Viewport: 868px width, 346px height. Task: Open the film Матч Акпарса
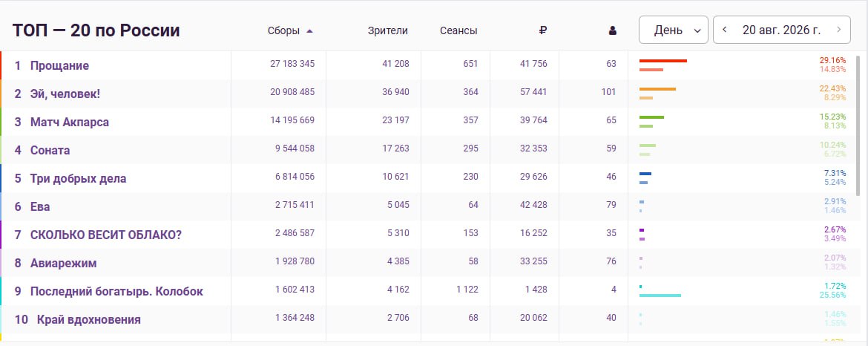(70, 123)
